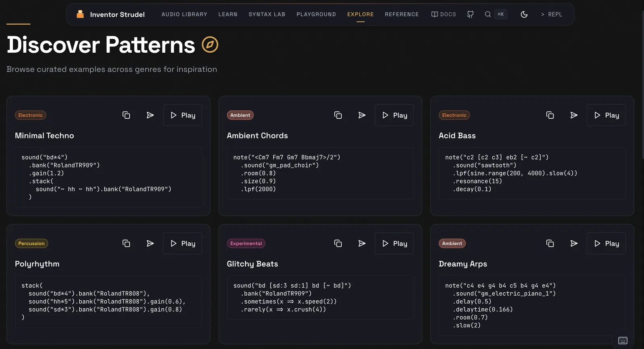Open keyboard shortcuts icon at bottom right
Image resolution: width=644 pixels, height=349 pixels.
coord(623,341)
